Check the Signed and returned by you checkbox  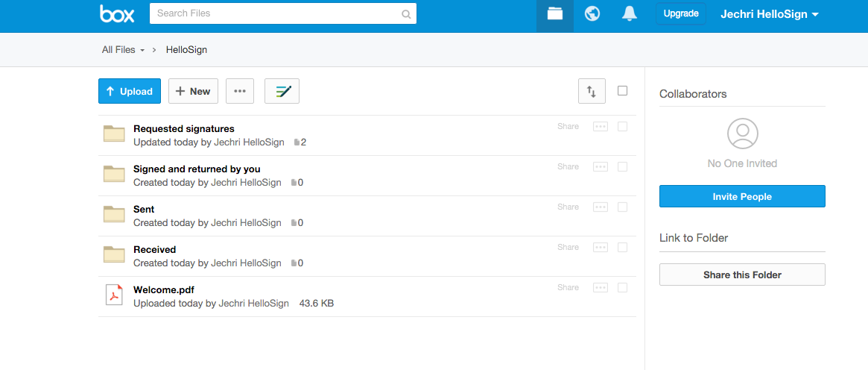point(622,166)
